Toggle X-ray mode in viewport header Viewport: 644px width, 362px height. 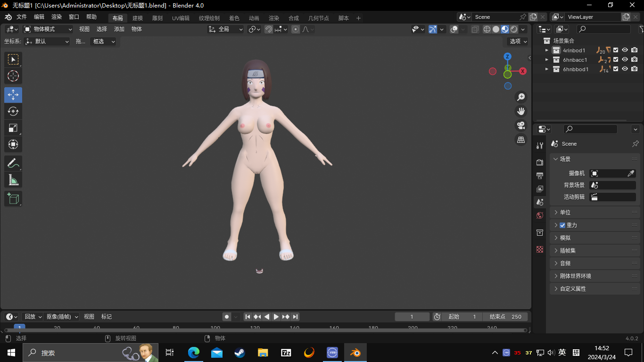[x=475, y=29]
